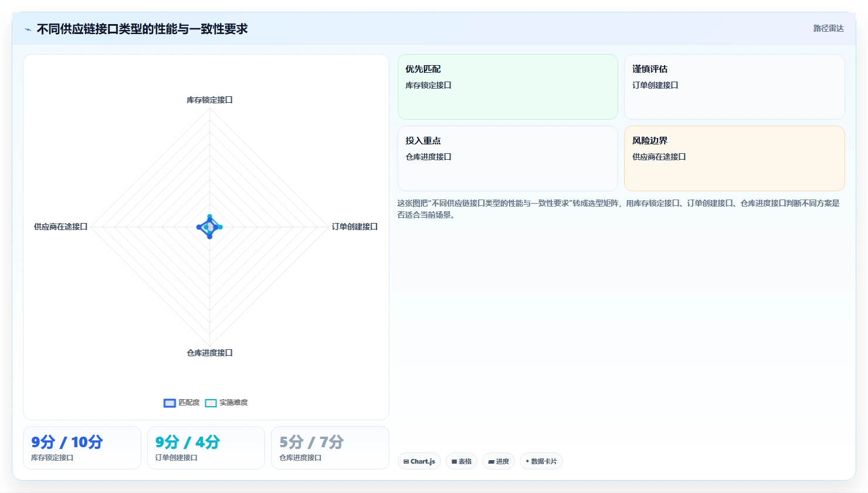Image resolution: width=868 pixels, height=493 pixels.
Task: Click the 9分 / 10分 库存锁定接口 stat card
Action: [82, 448]
